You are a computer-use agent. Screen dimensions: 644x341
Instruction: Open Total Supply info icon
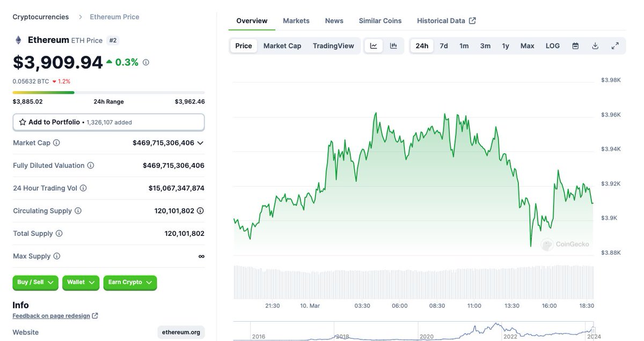point(59,234)
